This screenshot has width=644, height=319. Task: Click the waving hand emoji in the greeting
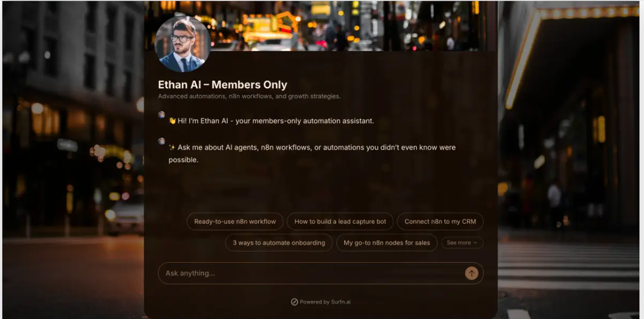tap(173, 121)
